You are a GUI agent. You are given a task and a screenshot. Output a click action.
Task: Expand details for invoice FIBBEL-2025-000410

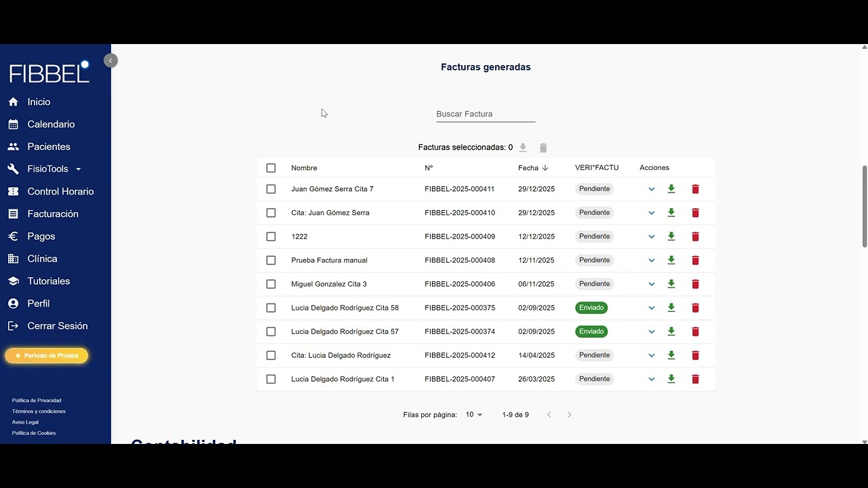pyautogui.click(x=652, y=213)
